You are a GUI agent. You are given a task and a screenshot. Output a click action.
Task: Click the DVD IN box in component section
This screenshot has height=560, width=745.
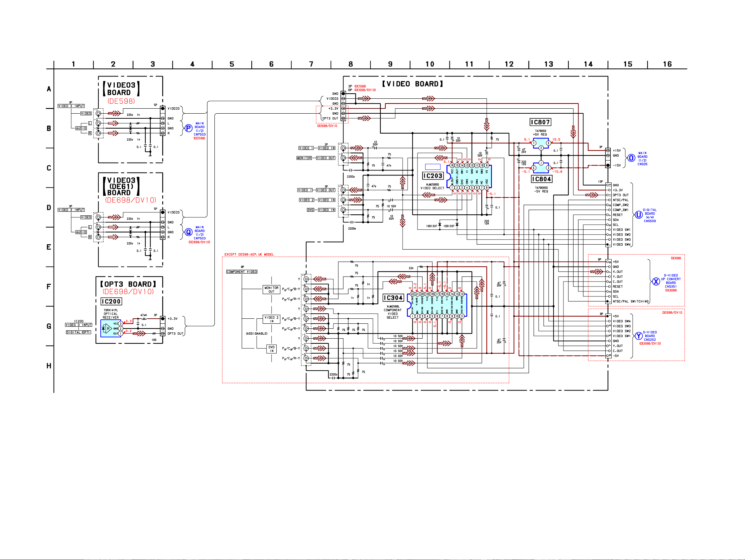(271, 349)
